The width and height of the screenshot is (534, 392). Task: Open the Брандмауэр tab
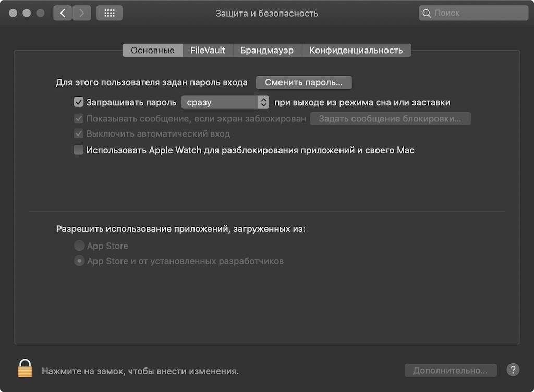pyautogui.click(x=267, y=51)
